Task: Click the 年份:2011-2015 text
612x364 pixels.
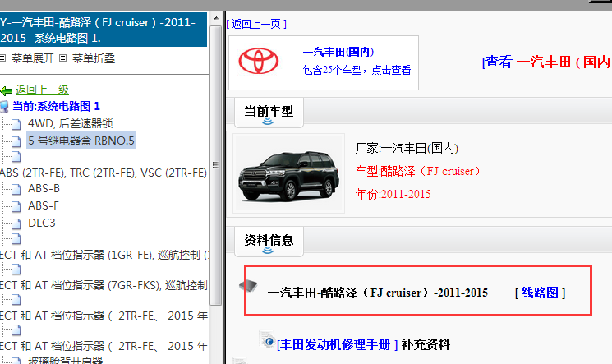Action: [393, 194]
